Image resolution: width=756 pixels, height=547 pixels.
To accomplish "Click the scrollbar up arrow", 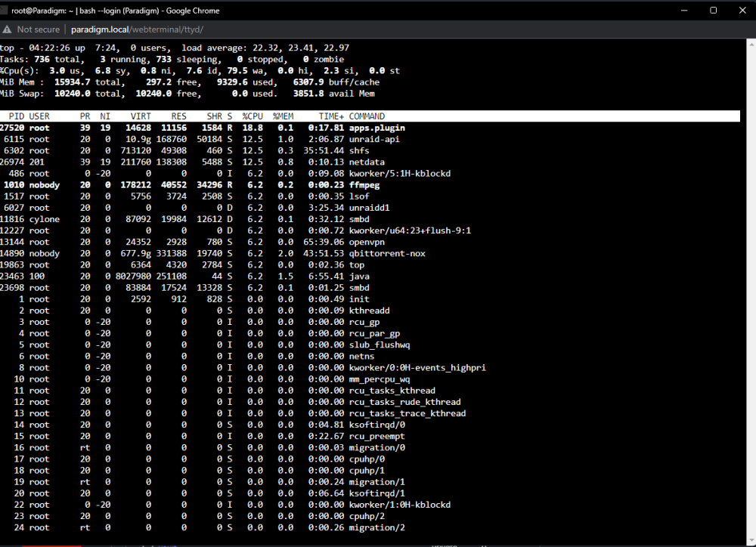I will [751, 44].
